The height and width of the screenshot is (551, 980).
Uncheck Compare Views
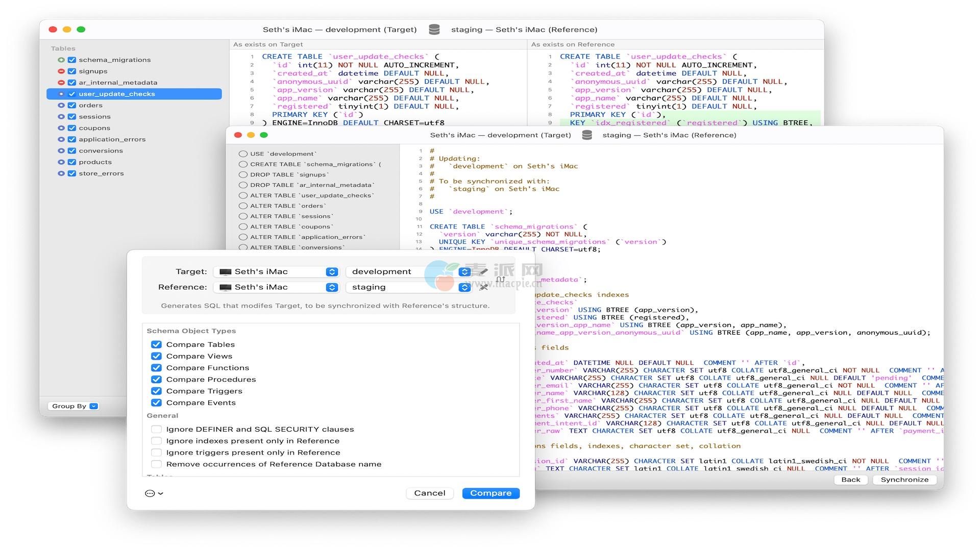pyautogui.click(x=156, y=356)
